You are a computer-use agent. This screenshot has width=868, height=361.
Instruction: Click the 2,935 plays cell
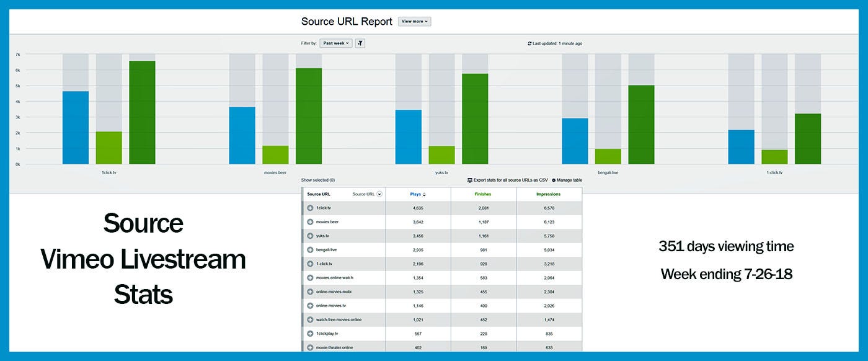coord(417,250)
